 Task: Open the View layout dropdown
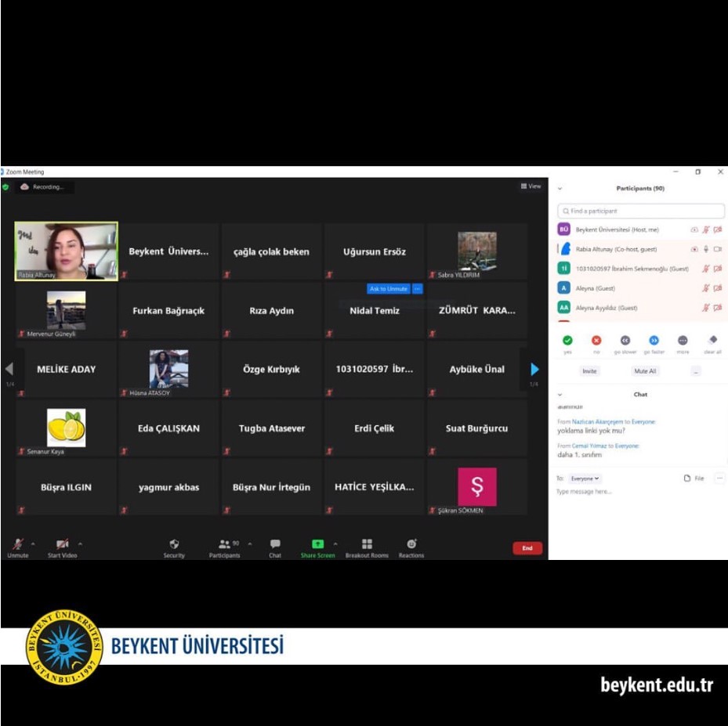tap(531, 186)
